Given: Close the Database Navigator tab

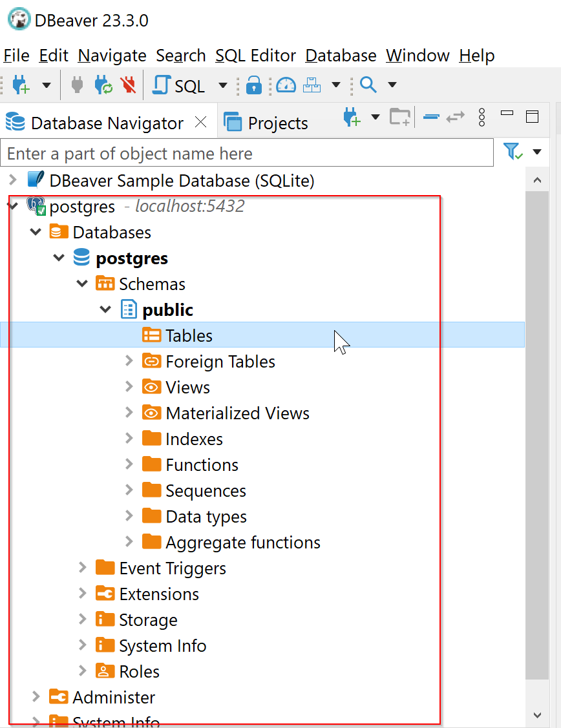Looking at the screenshot, I should (x=200, y=122).
